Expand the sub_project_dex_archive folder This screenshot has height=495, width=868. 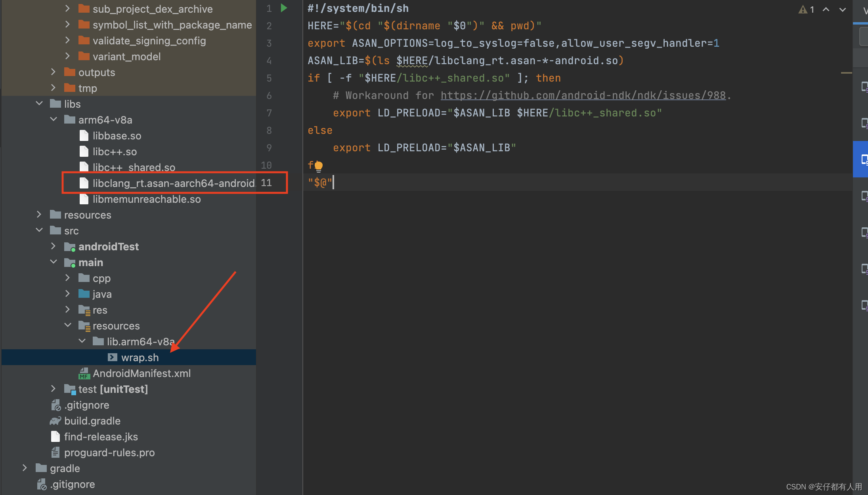click(x=67, y=8)
